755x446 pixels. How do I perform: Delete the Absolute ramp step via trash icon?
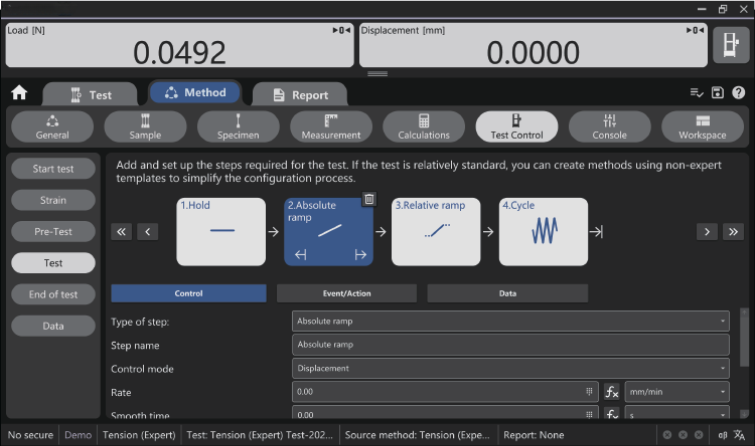[x=369, y=199]
